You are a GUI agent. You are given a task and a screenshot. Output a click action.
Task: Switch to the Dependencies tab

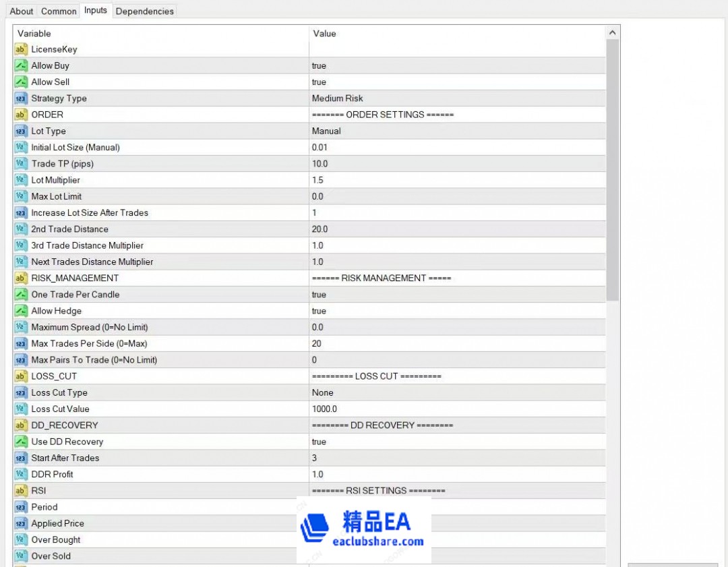pyautogui.click(x=144, y=11)
